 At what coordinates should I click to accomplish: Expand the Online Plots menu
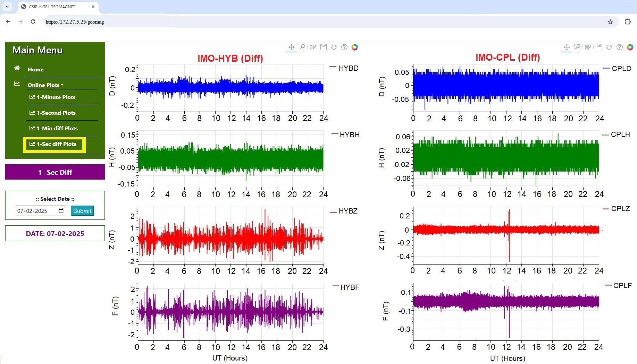tap(45, 85)
